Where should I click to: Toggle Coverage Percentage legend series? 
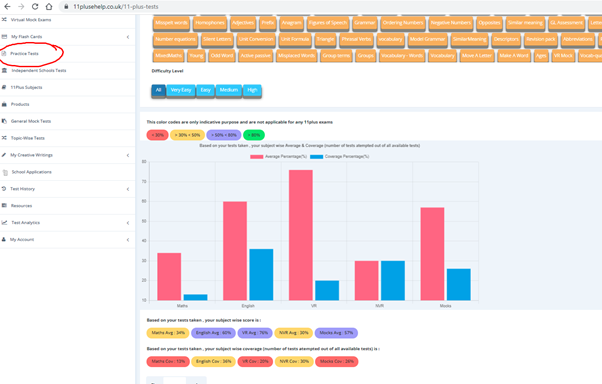(339, 156)
